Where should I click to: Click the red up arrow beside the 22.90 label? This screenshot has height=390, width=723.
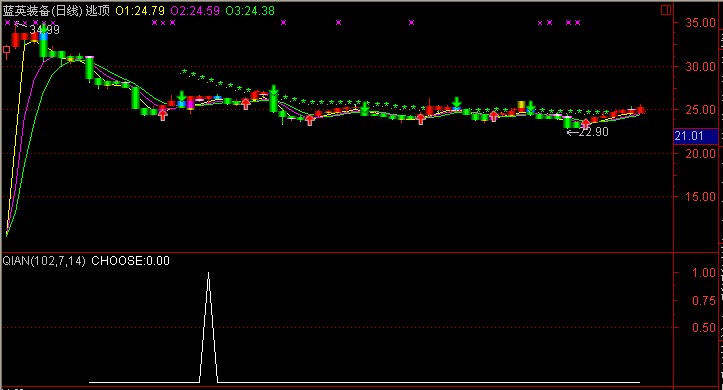click(586, 124)
